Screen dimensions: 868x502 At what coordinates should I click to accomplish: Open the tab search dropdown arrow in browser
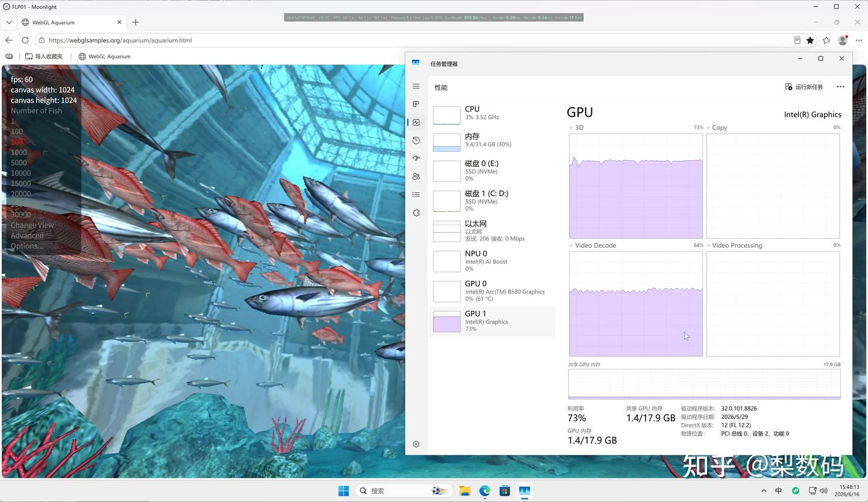(8, 22)
